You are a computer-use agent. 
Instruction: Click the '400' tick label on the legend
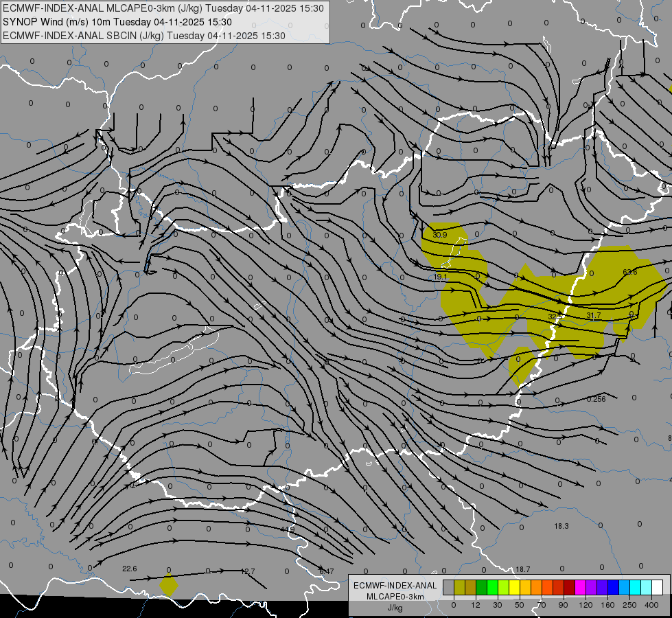coord(651,605)
